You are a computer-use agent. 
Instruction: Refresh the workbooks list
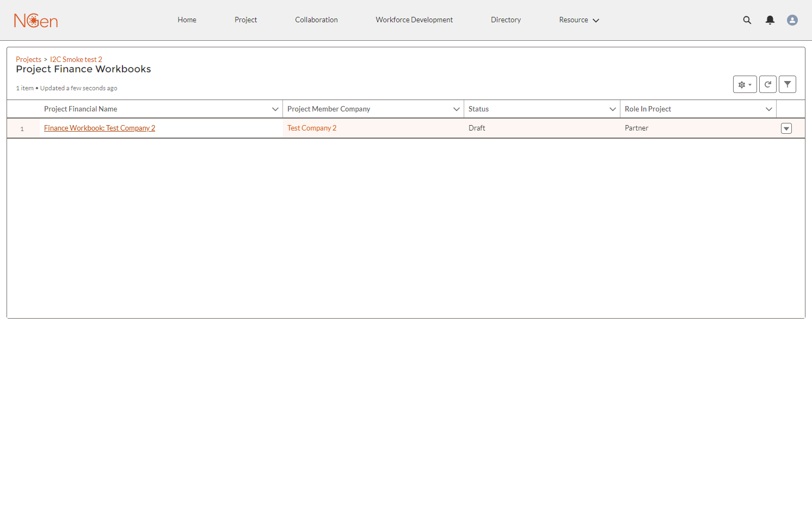pyautogui.click(x=768, y=84)
